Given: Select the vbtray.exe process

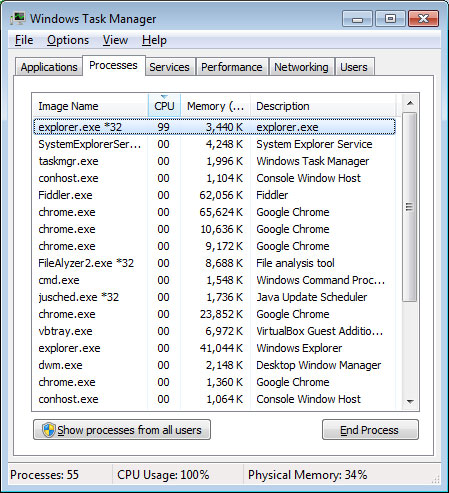Looking at the screenshot, I should (214, 331).
